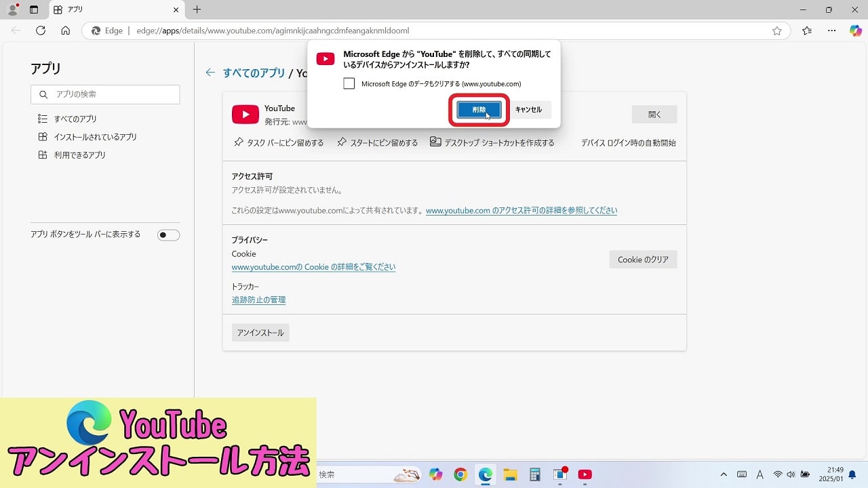This screenshot has height=488, width=868.
Task: Go to home page icon
Action: click(66, 30)
